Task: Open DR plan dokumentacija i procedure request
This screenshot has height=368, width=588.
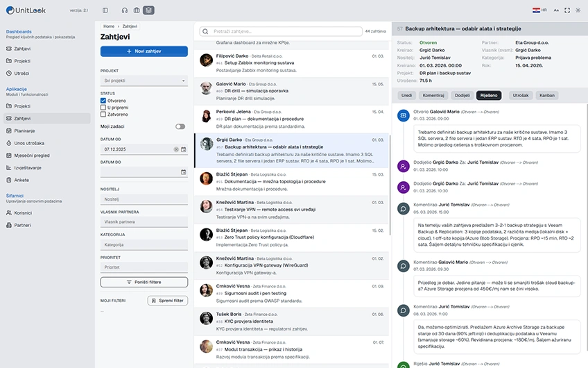Action: tap(291, 119)
